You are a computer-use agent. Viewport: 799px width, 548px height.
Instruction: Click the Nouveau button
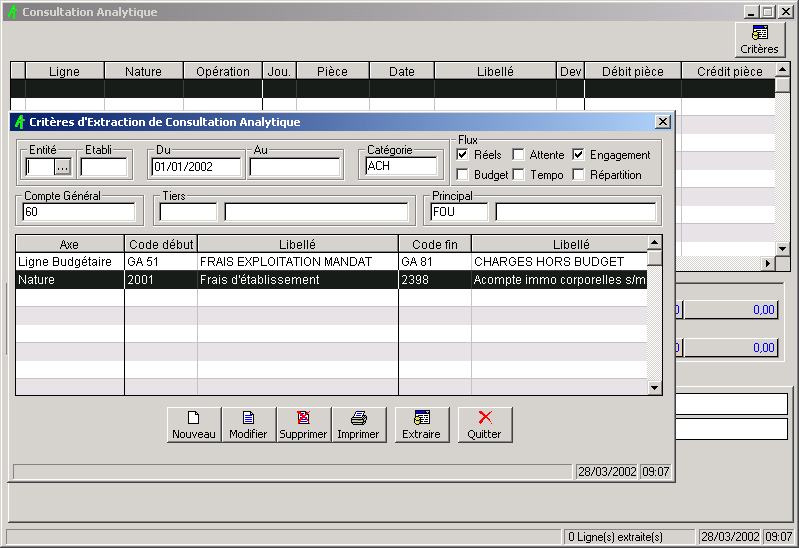coord(194,425)
